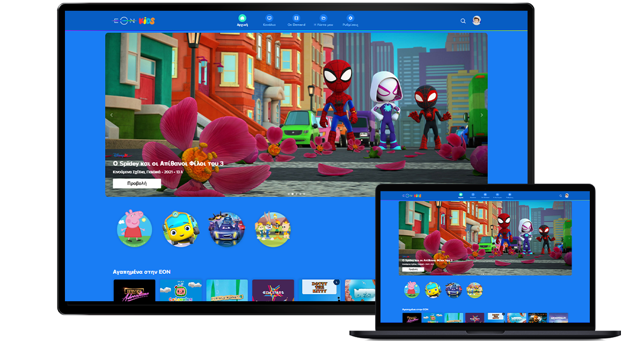The height and width of the screenshot is (341, 644).
Task: Select the Batwheels car circle on the large monitor
Action: 226,228
